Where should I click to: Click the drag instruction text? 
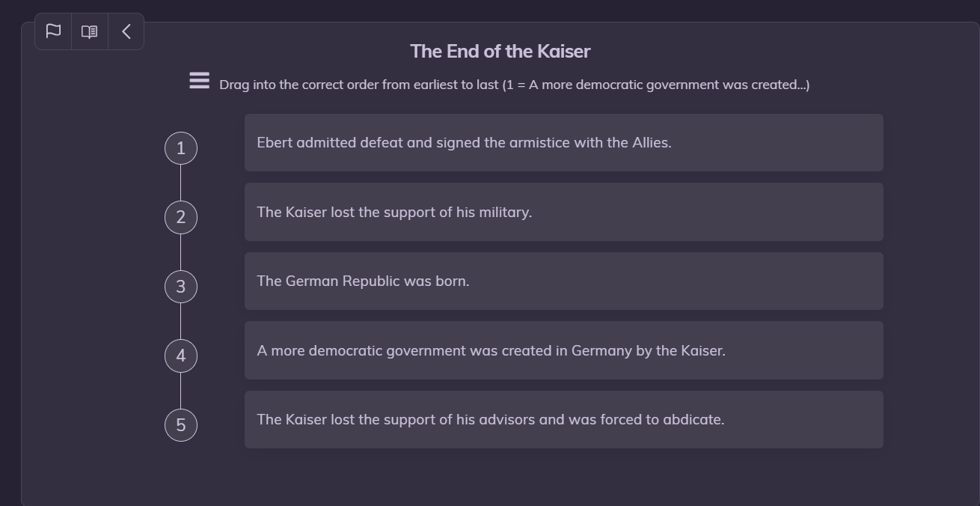click(x=514, y=85)
